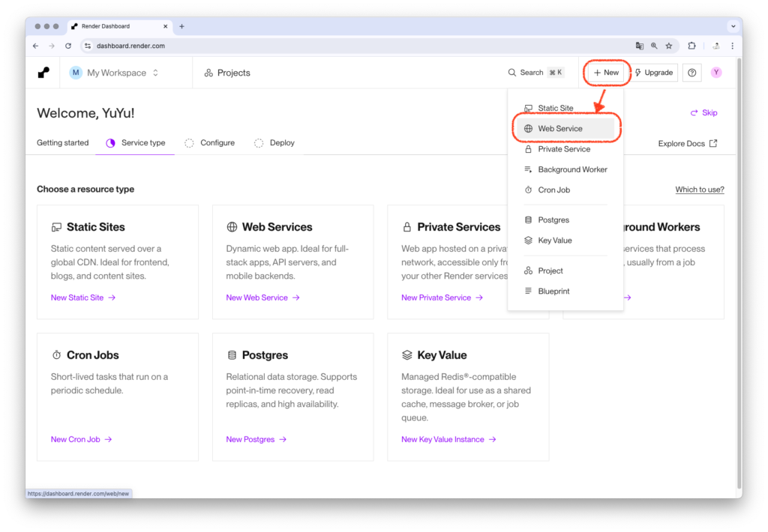
Task: Click the Static Sites card heading
Action: (95, 227)
